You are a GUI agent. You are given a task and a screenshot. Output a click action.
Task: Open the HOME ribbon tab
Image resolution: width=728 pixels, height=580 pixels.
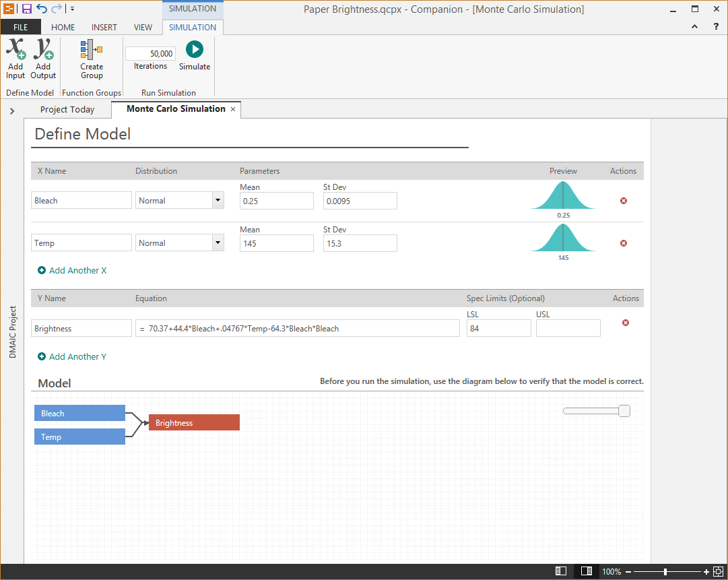[63, 28]
